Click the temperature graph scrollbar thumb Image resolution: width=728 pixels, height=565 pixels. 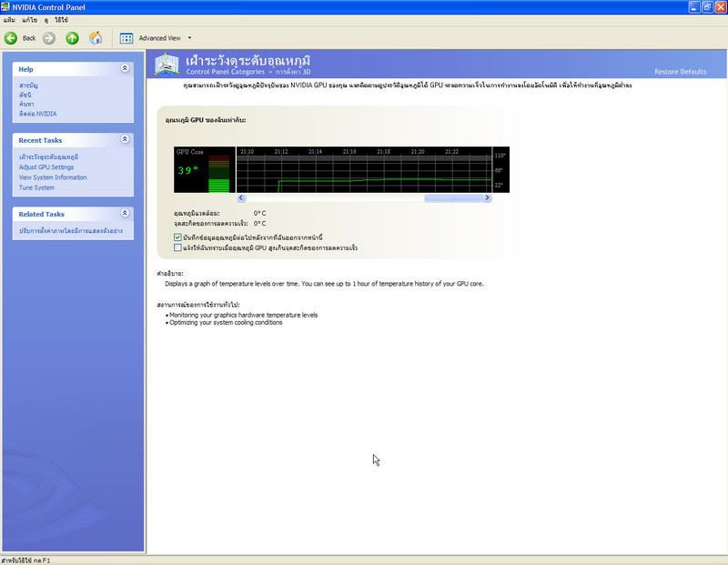453,197
